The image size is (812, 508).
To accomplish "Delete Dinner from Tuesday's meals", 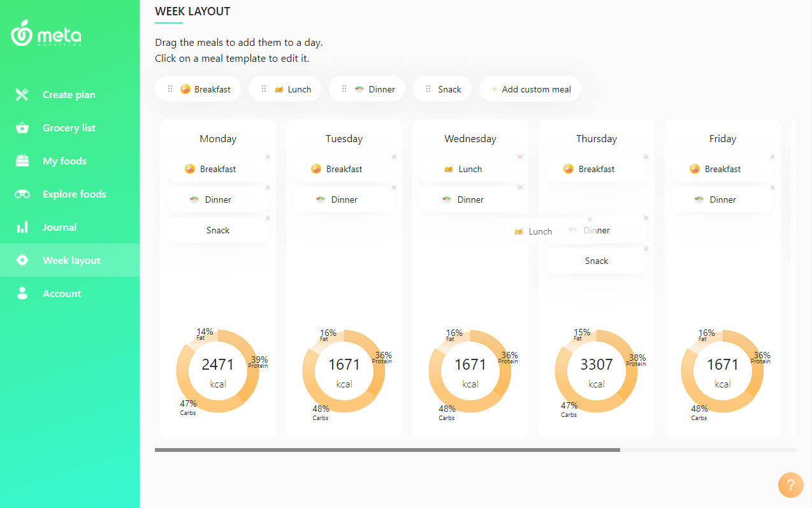I will 394,187.
